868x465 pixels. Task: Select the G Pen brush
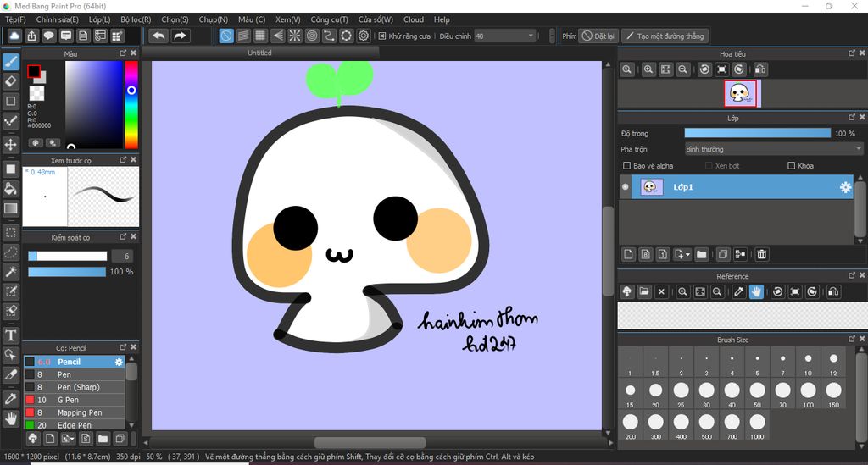click(75, 400)
